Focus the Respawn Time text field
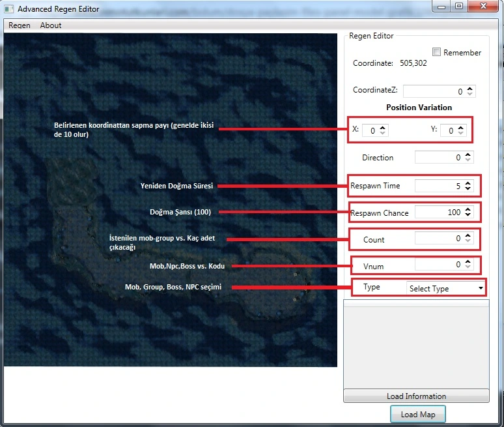 coord(436,186)
